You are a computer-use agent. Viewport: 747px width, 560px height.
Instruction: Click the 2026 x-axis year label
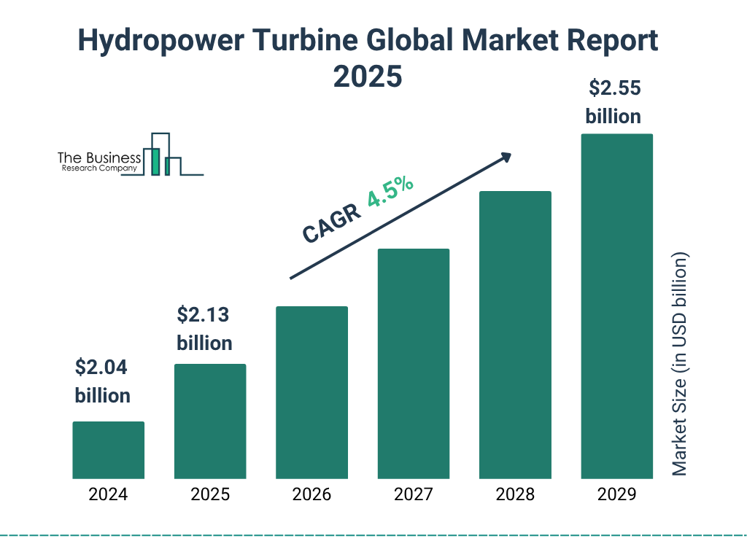click(x=311, y=494)
